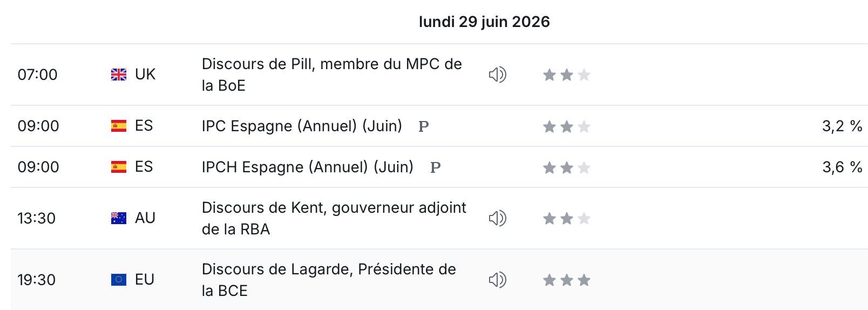
Task: Click the 3,2 % value for IPC Espagne
Action: click(842, 126)
